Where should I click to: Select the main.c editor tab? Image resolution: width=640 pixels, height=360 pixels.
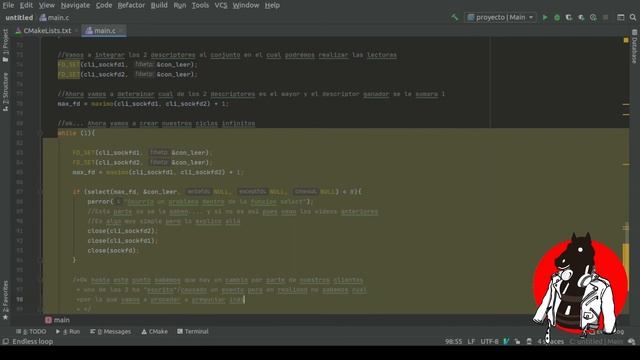pos(104,31)
